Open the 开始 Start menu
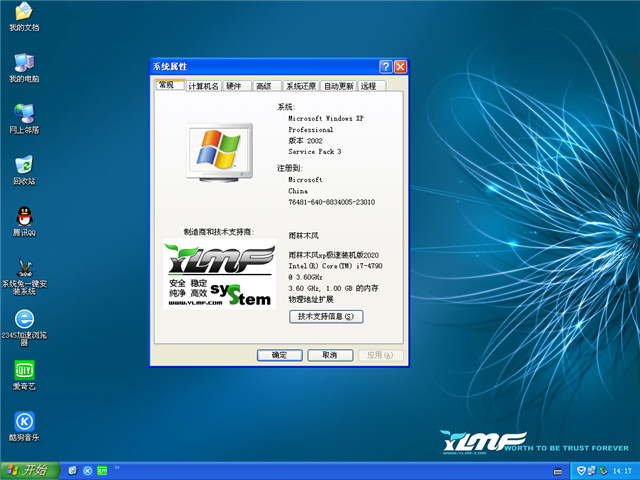The height and width of the screenshot is (480, 640). pyautogui.click(x=28, y=470)
